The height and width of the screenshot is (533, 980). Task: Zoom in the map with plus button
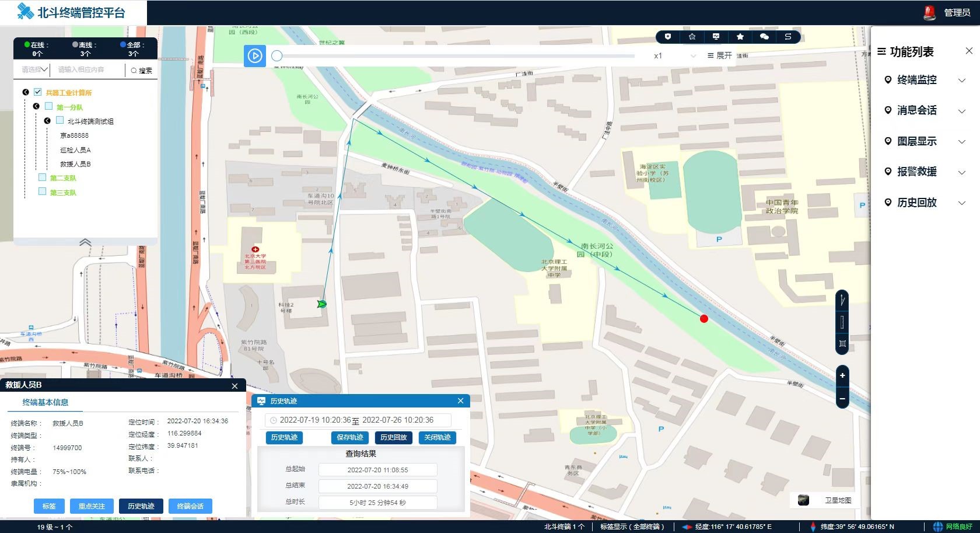842,375
